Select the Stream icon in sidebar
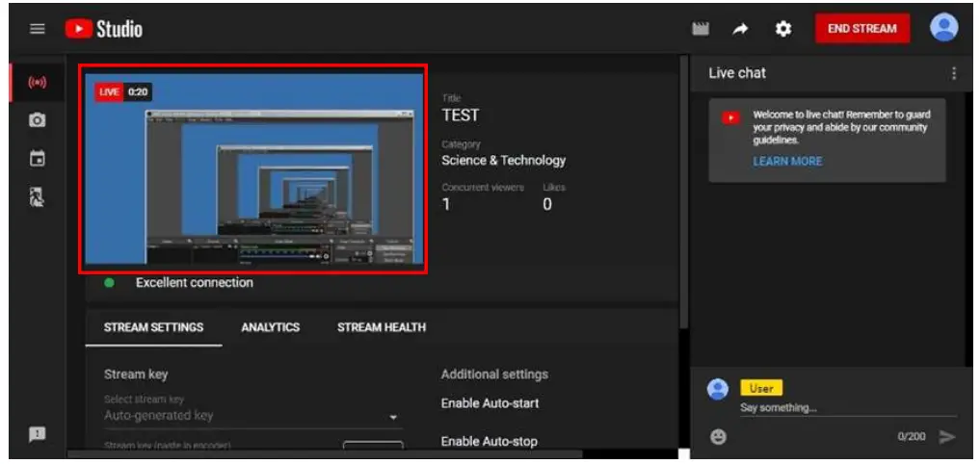This screenshot has height=464, width=980. 38,83
